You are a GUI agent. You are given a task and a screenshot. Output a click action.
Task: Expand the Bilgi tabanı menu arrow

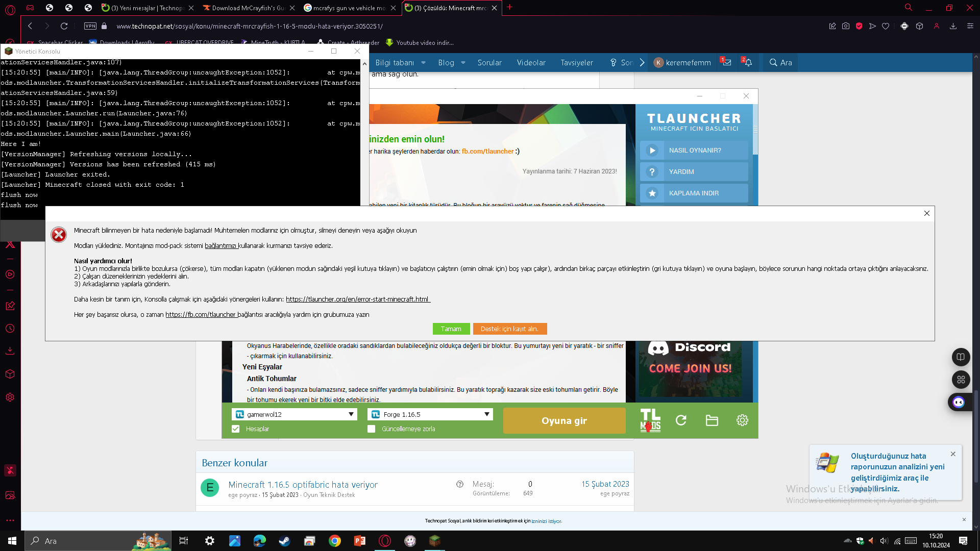423,63
